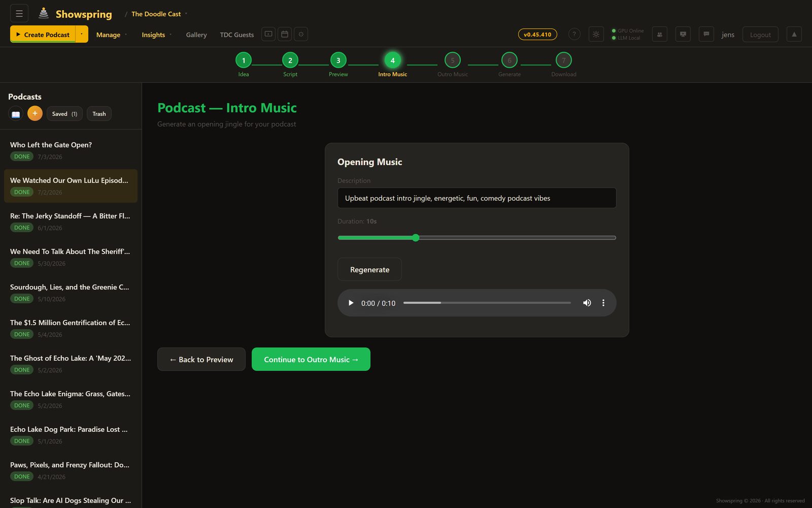Click the presentation screen icon

click(x=683, y=34)
